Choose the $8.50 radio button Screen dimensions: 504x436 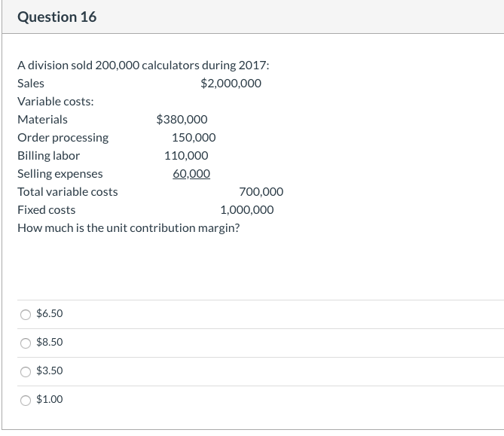26,343
